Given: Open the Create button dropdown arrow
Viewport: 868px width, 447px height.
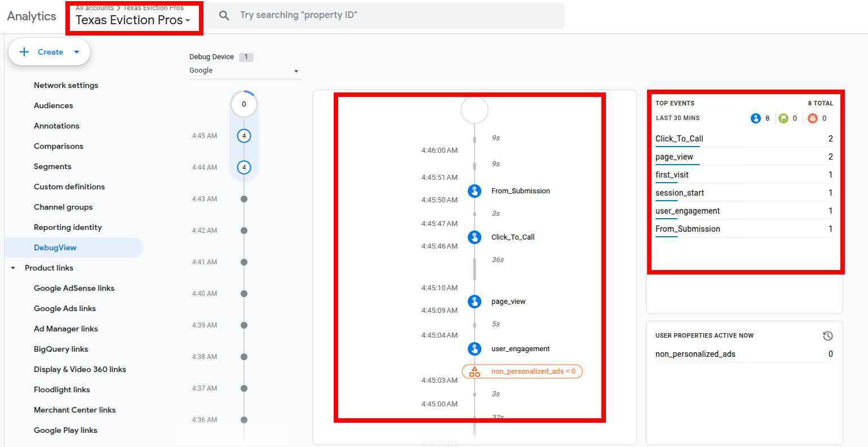Looking at the screenshot, I should (77, 52).
